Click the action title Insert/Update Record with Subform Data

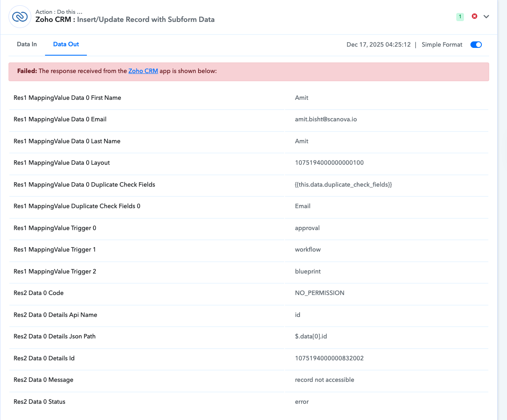point(145,19)
